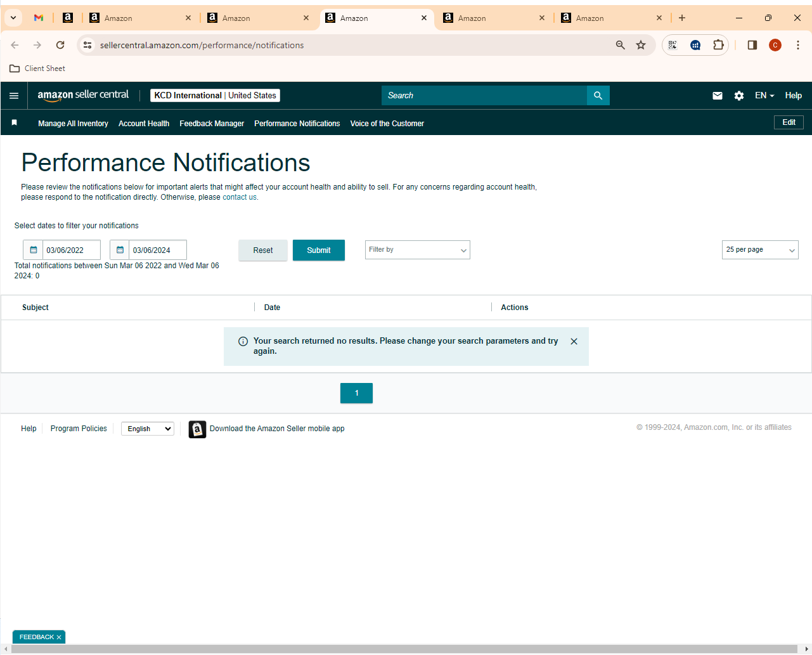This screenshot has width=812, height=655.
Task: Open the Chrome three-dot menu
Action: pyautogui.click(x=798, y=45)
